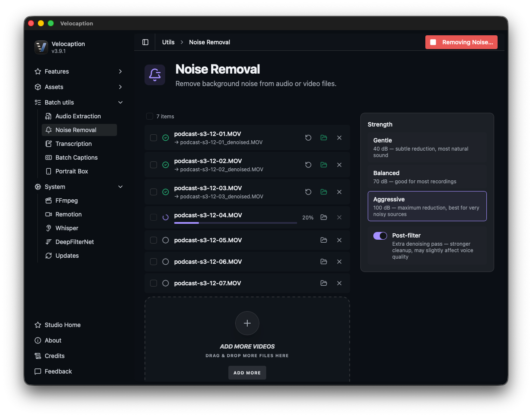
Task: Check the box for podcast-s3-12-06.MOV
Action: (154, 262)
